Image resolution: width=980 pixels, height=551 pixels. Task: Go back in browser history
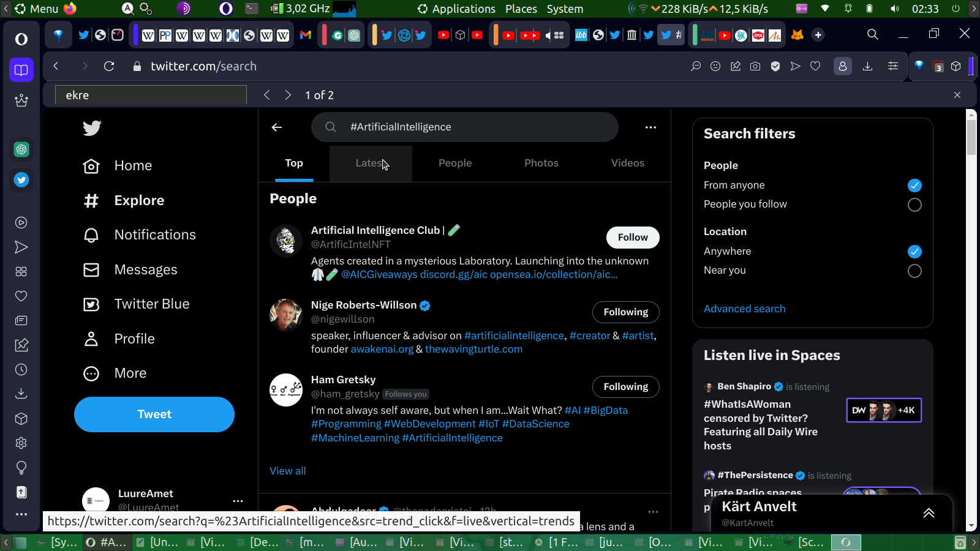tap(56, 66)
